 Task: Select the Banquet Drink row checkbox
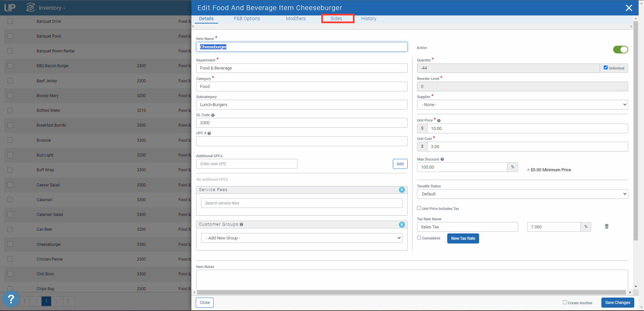point(10,21)
